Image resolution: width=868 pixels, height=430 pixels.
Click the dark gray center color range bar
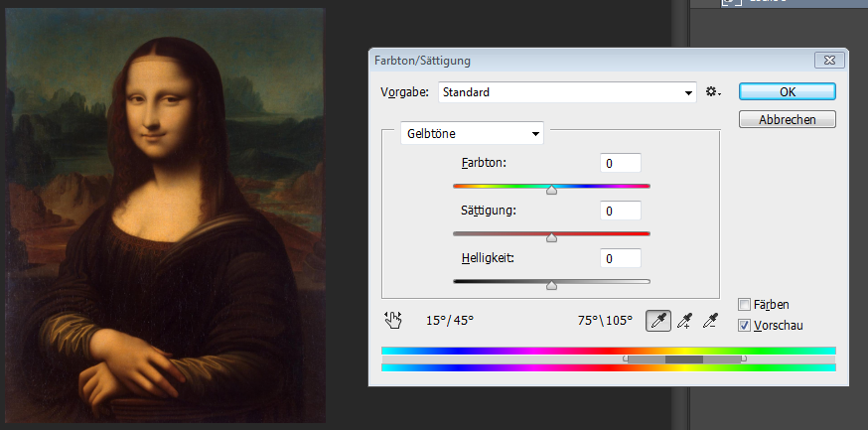(684, 359)
